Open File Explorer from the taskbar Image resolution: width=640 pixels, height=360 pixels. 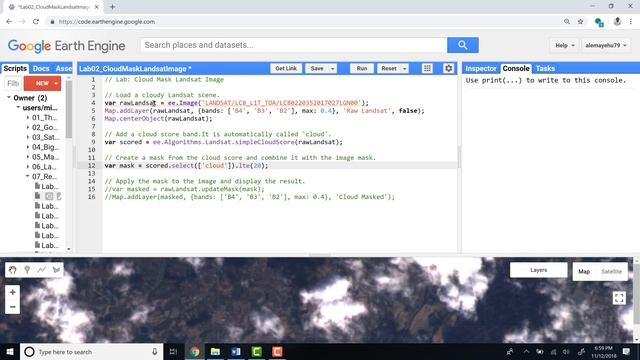[x=216, y=351]
